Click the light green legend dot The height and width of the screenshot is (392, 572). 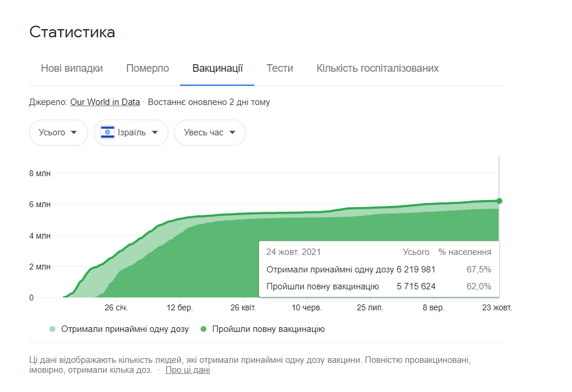click(54, 329)
